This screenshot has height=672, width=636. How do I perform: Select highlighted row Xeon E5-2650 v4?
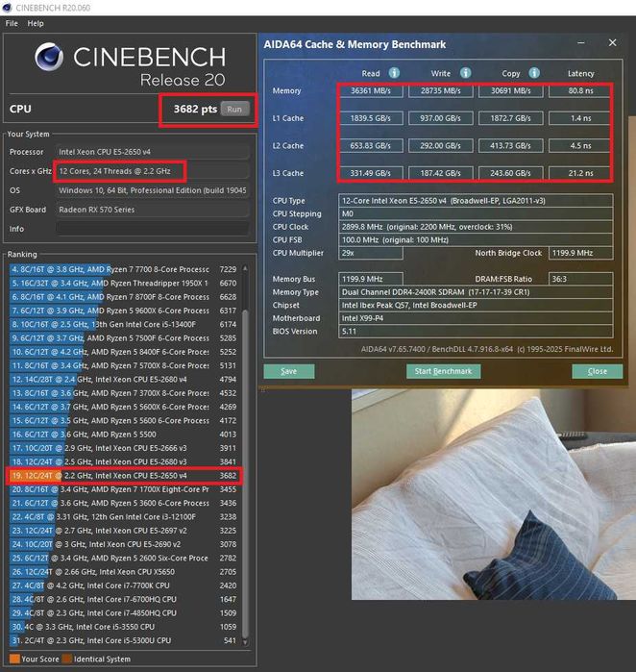coord(123,475)
